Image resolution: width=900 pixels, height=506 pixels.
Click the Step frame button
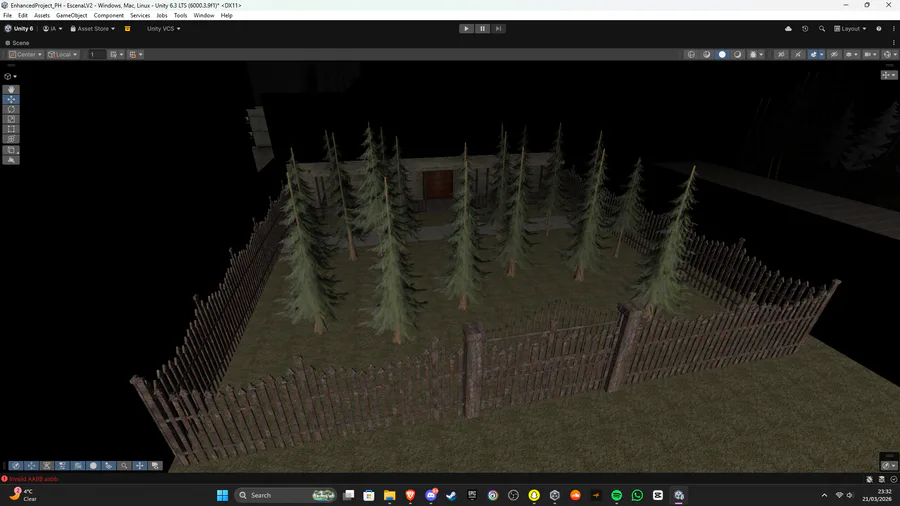(498, 29)
